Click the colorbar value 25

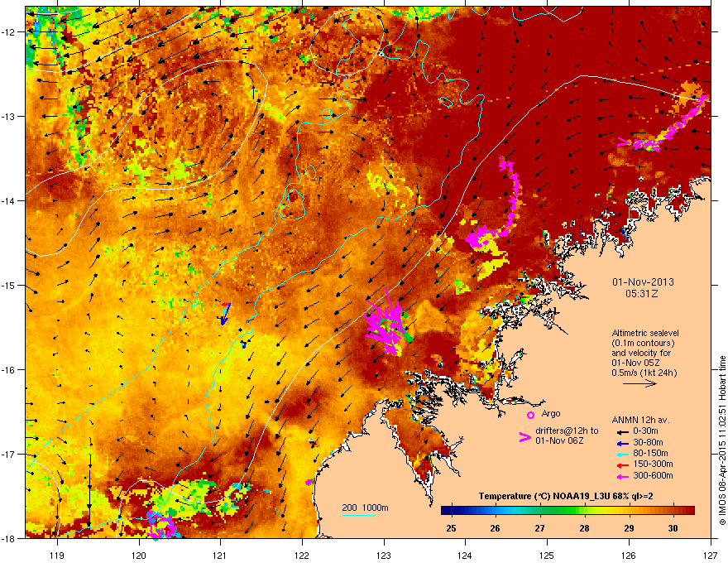451,528
